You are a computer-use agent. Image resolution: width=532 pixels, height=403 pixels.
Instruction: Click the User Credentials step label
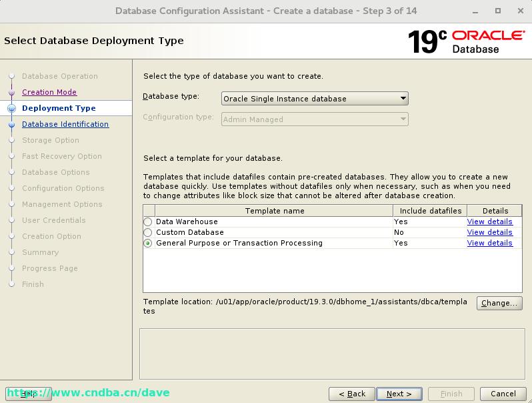[53, 220]
